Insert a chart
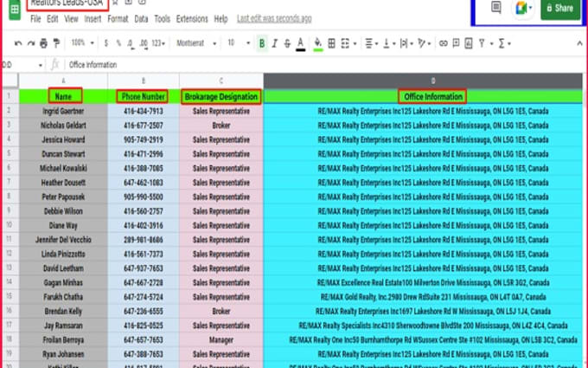The height and width of the screenshot is (368, 588). point(469,43)
